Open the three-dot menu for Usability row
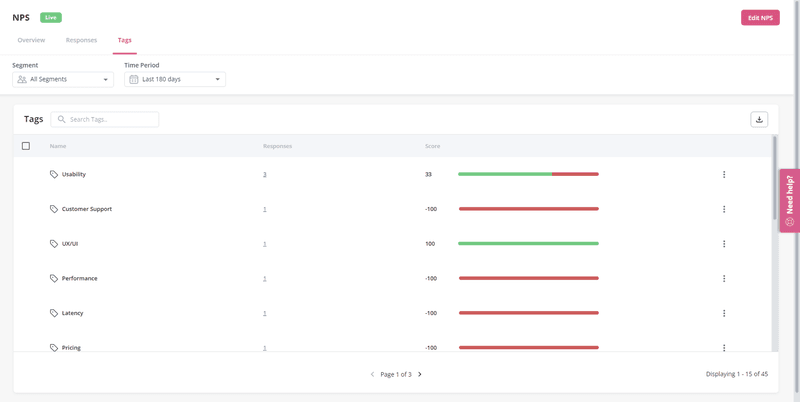Viewport: 800px width, 402px height. coord(724,174)
